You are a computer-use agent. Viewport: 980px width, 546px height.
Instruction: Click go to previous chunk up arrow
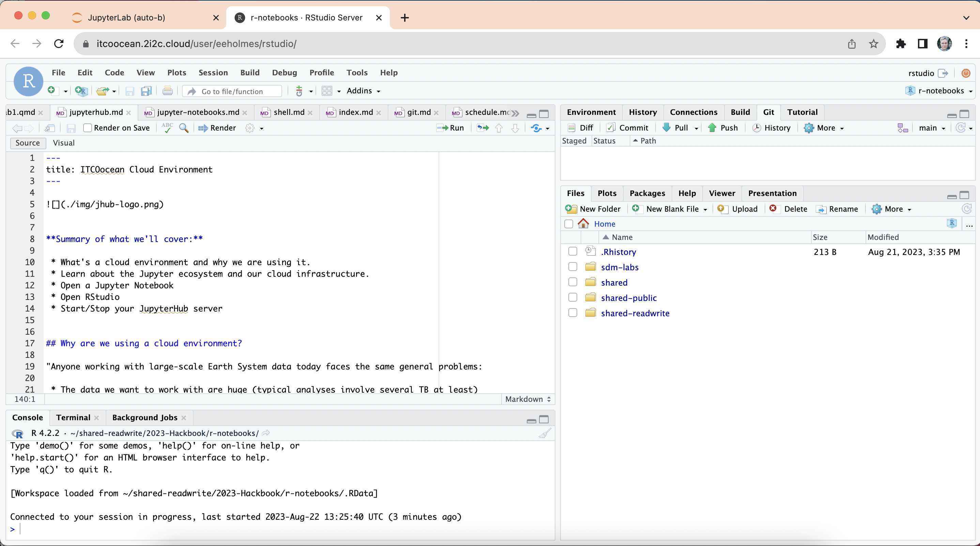tap(499, 128)
